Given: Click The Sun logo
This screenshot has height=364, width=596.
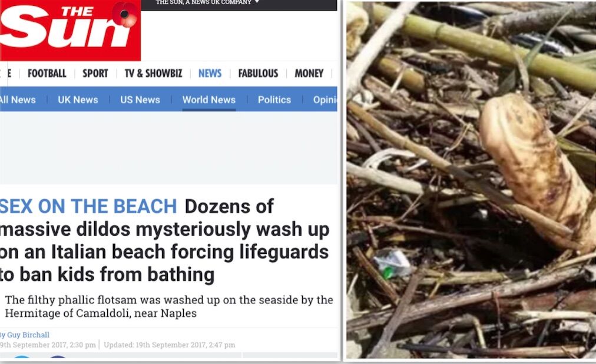Looking at the screenshot, I should coord(70,30).
